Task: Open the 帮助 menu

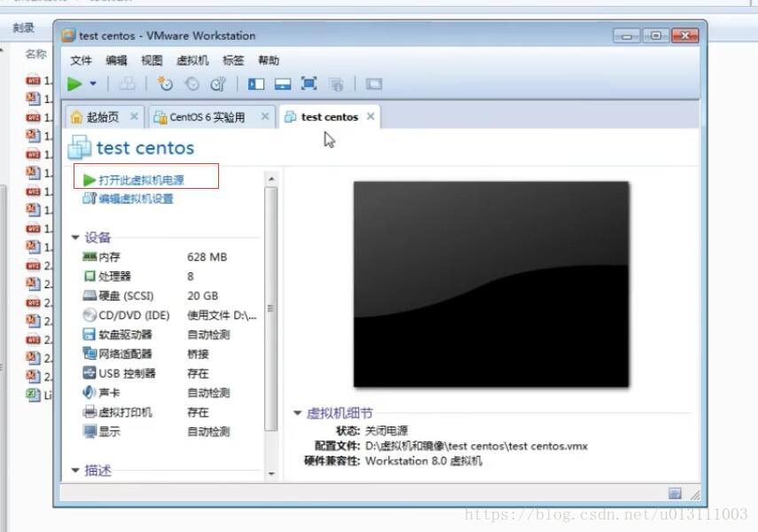Action: [269, 60]
